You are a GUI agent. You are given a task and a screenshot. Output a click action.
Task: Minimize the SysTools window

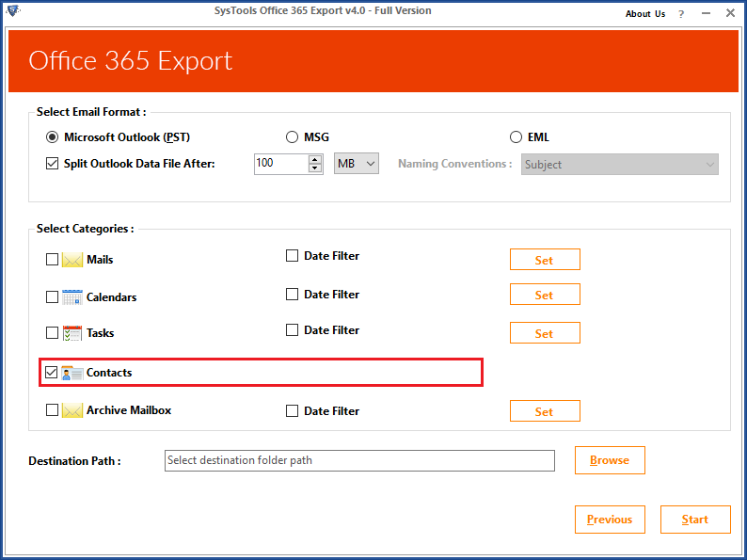coord(706,14)
